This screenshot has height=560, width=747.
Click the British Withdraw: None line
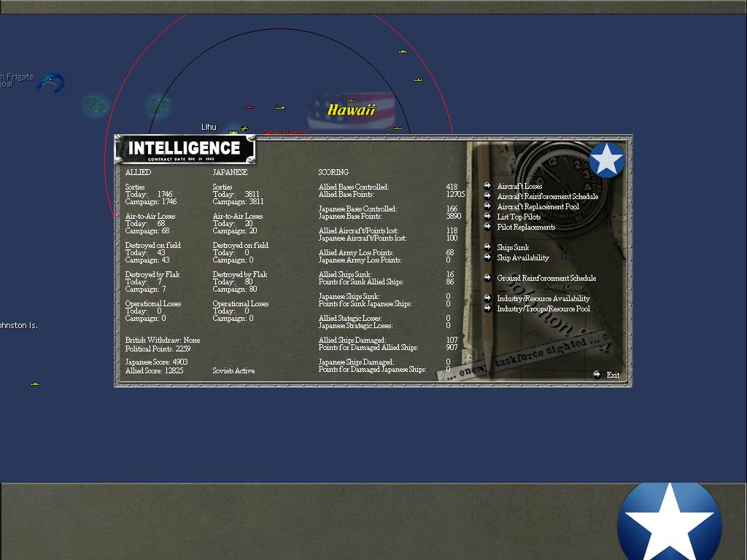(163, 340)
